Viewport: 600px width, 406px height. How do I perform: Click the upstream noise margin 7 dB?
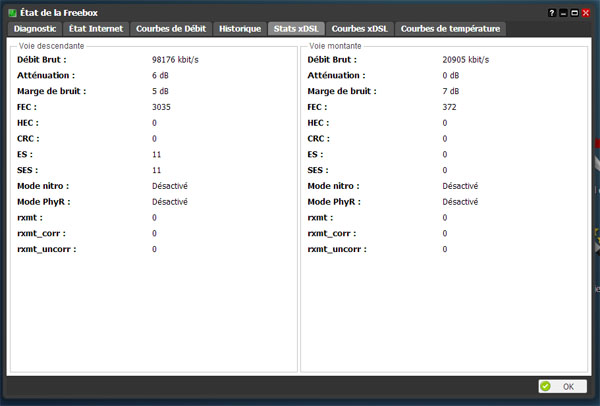click(x=451, y=91)
